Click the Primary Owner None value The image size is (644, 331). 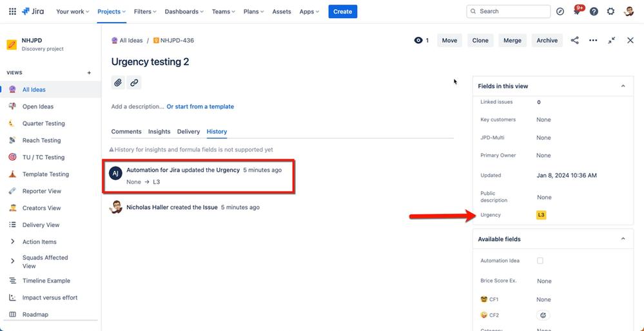click(x=543, y=155)
